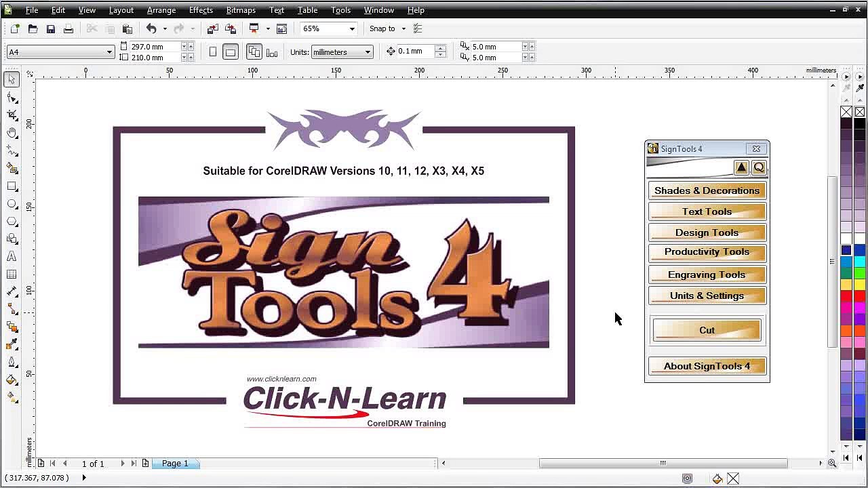Open the Application launcher

pos(254,28)
